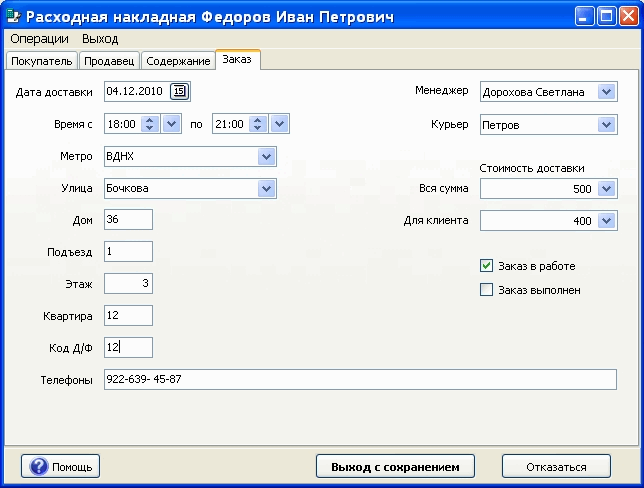Switch to the Покупатель tab

click(x=41, y=61)
